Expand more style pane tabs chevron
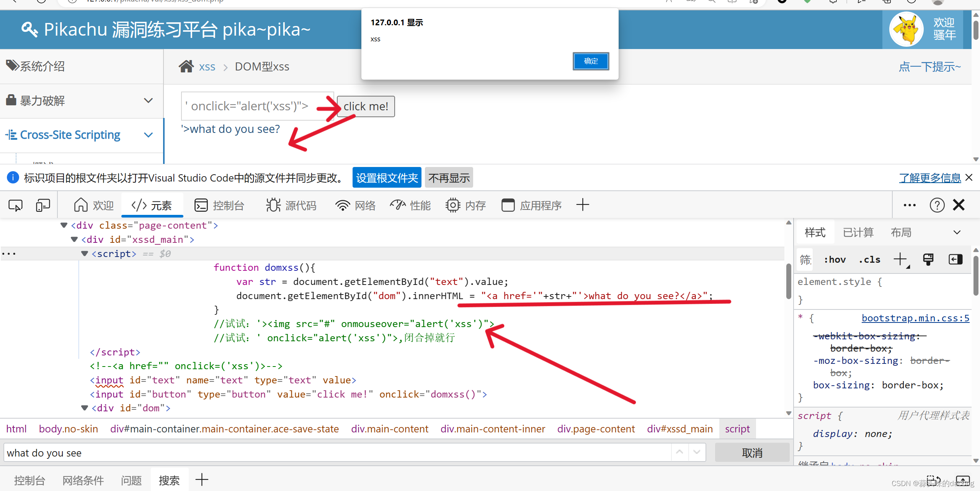This screenshot has width=980, height=491. (x=957, y=232)
